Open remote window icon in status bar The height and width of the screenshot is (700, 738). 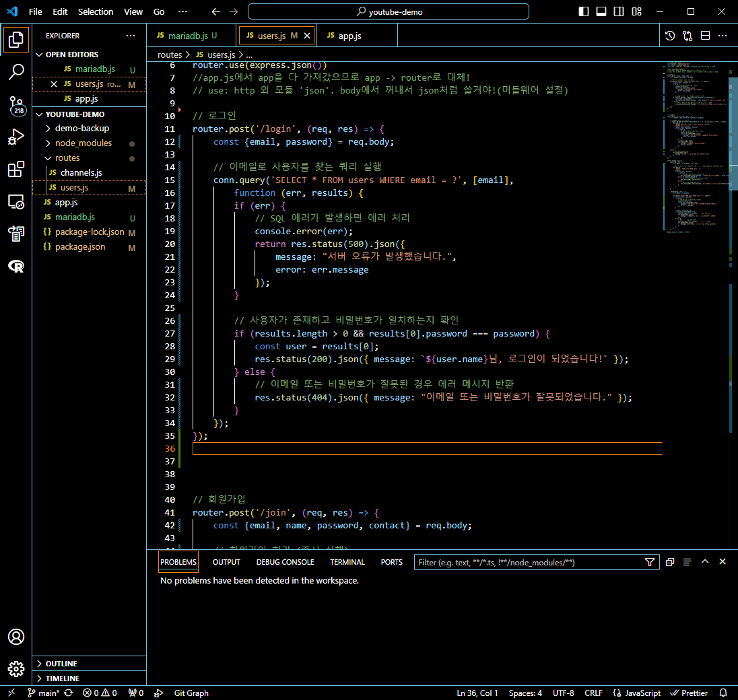pos(11,693)
